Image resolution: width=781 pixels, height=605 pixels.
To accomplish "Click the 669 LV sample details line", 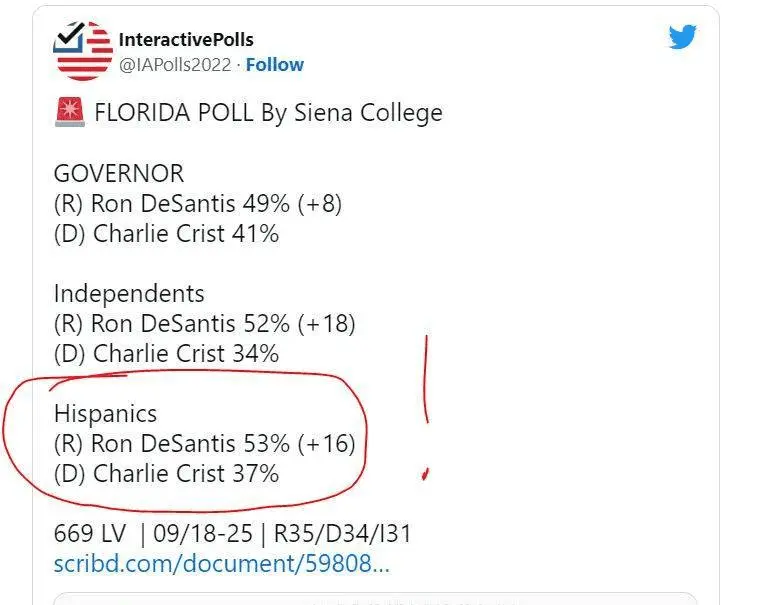I will (x=233, y=533).
